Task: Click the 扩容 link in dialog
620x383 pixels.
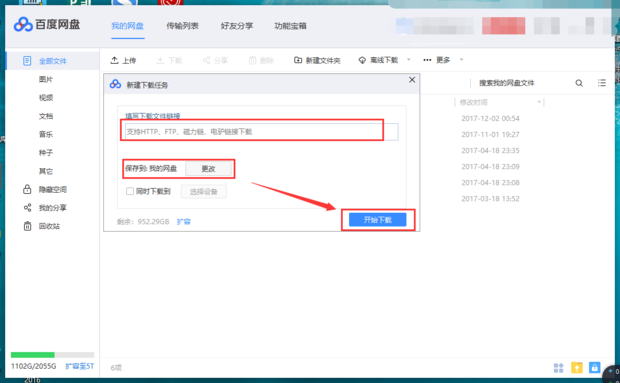Action: coord(183,221)
